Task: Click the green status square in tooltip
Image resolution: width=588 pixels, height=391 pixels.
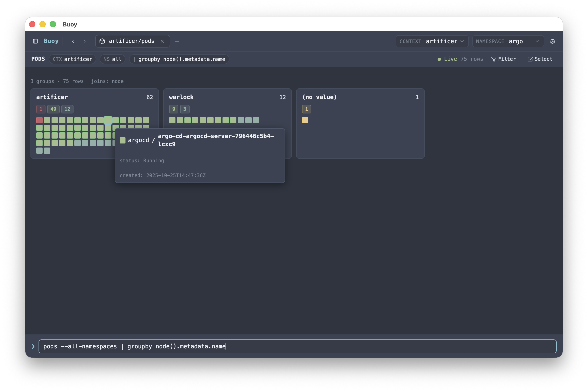Action: pyautogui.click(x=123, y=140)
